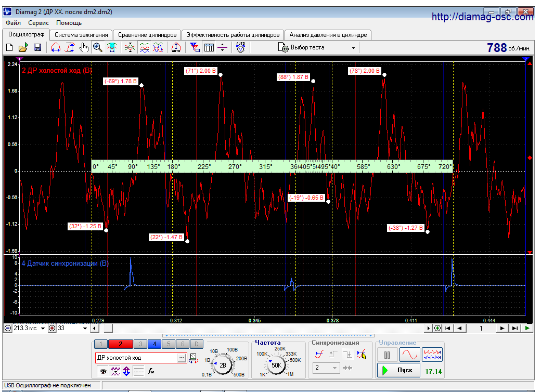Click the Пуск start button
The height and width of the screenshot is (392, 541).
coord(398,370)
